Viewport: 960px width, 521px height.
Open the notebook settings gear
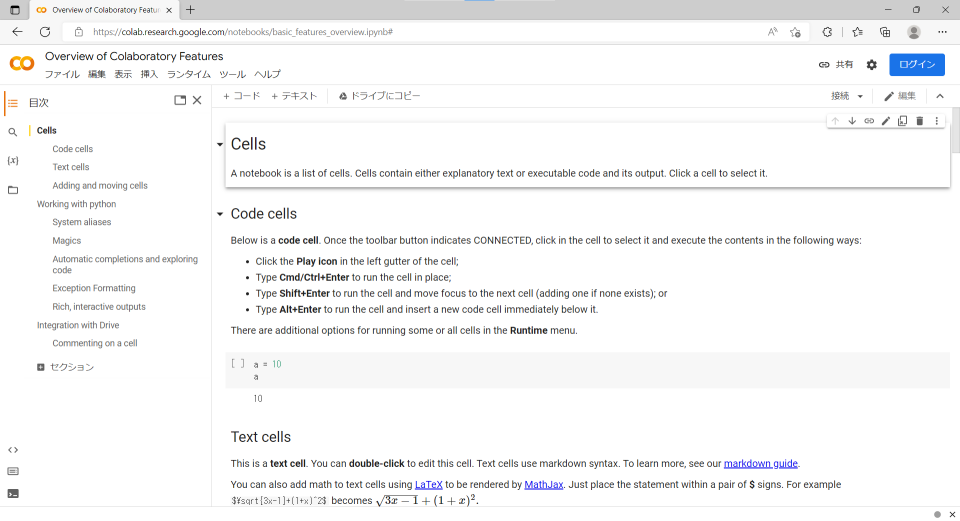[x=872, y=64]
